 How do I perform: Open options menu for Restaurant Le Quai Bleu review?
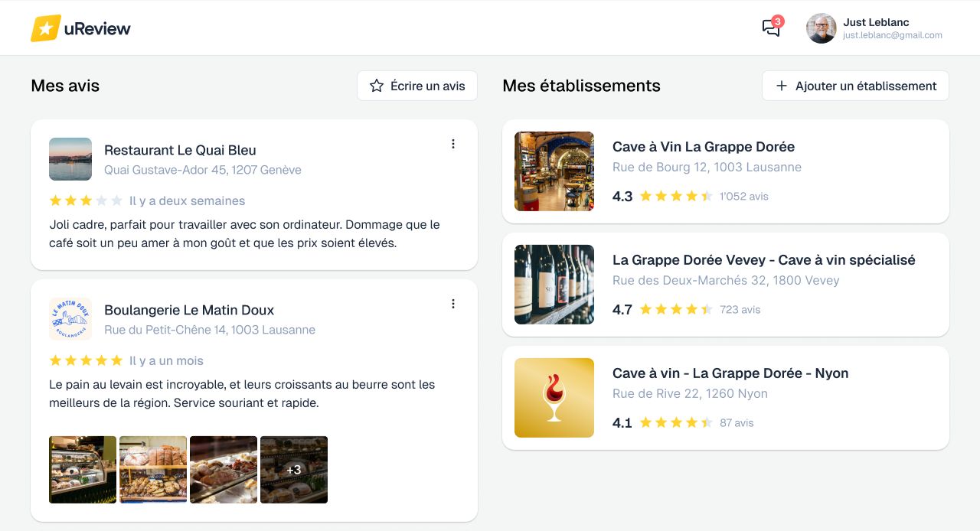tap(453, 144)
